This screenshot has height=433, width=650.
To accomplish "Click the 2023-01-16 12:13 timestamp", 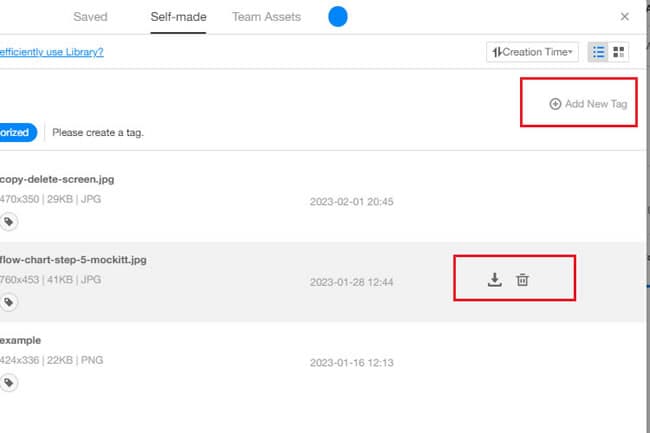I will [x=352, y=363].
